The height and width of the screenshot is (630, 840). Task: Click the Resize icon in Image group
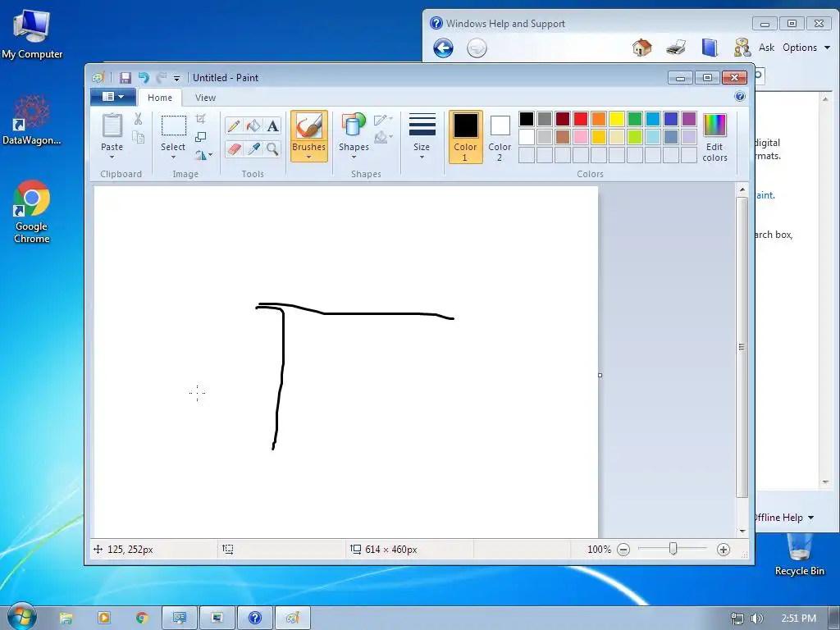coord(200,137)
